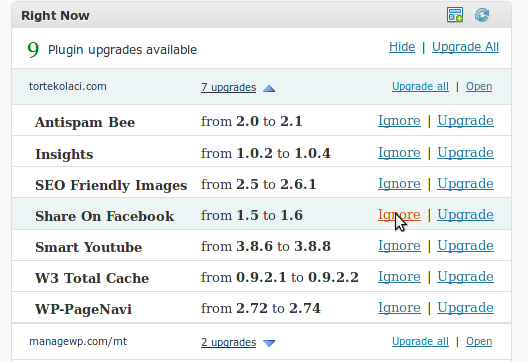Click version text 'from 0.9.2.1 to 0.9.2.2'
Viewport: 528px width, 362px height.
280,277
